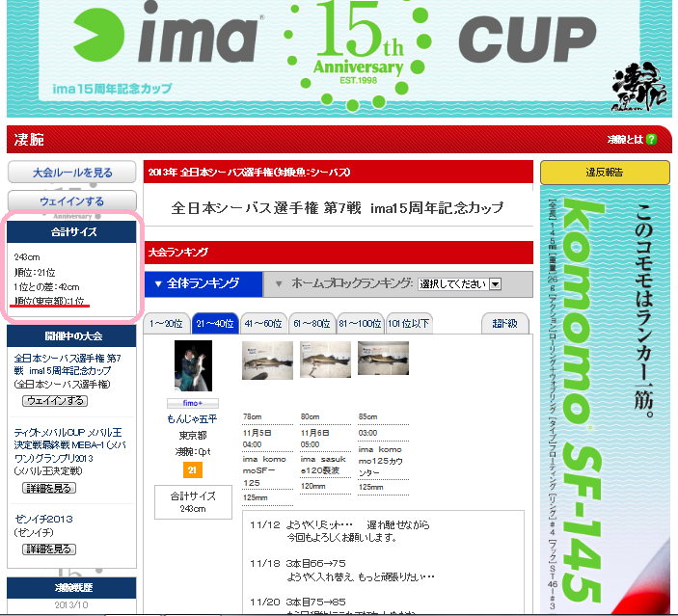Click the 凄腕とは text link
This screenshot has width=678, height=616.
tap(625, 139)
